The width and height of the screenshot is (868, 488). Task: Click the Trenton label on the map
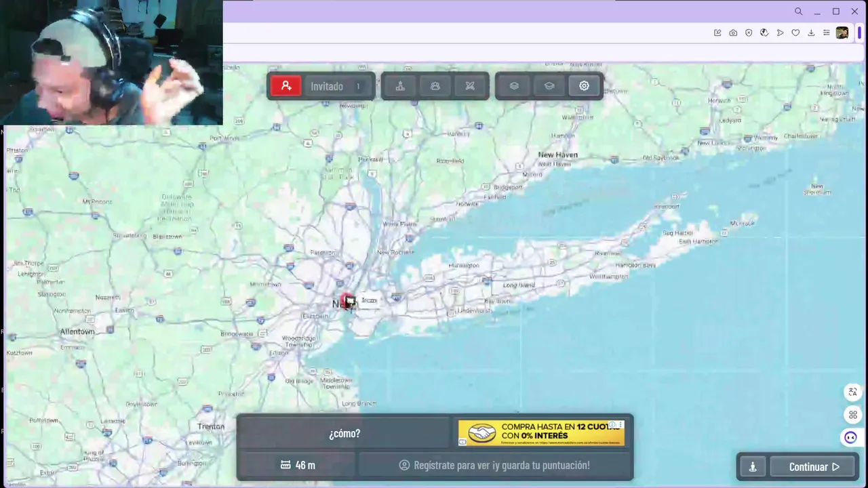pos(211,426)
